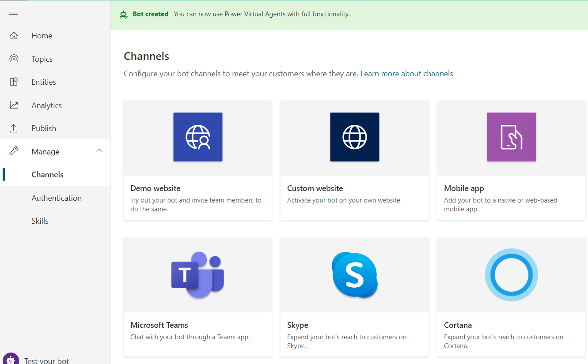Go to Entities in sidebar
Image resolution: width=588 pixels, height=364 pixels.
pyautogui.click(x=44, y=82)
